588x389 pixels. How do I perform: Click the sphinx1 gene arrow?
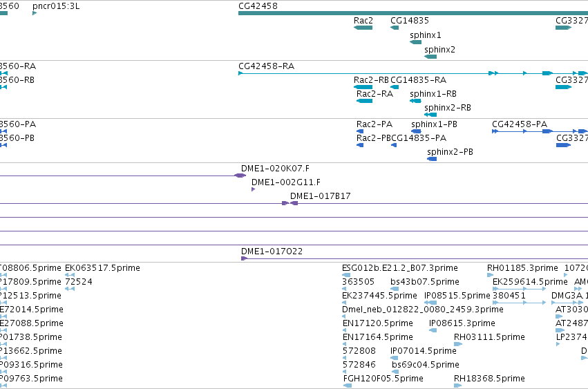coord(415,42)
